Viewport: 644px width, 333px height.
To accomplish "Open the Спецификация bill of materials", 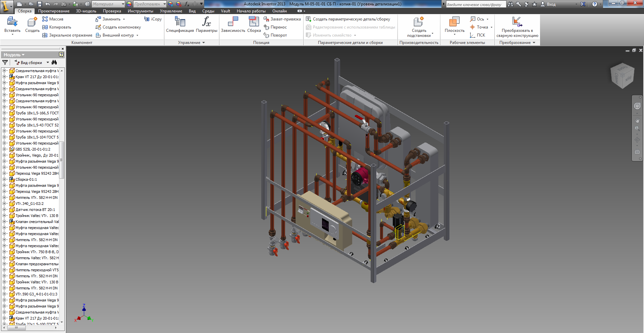I will tap(180, 22).
